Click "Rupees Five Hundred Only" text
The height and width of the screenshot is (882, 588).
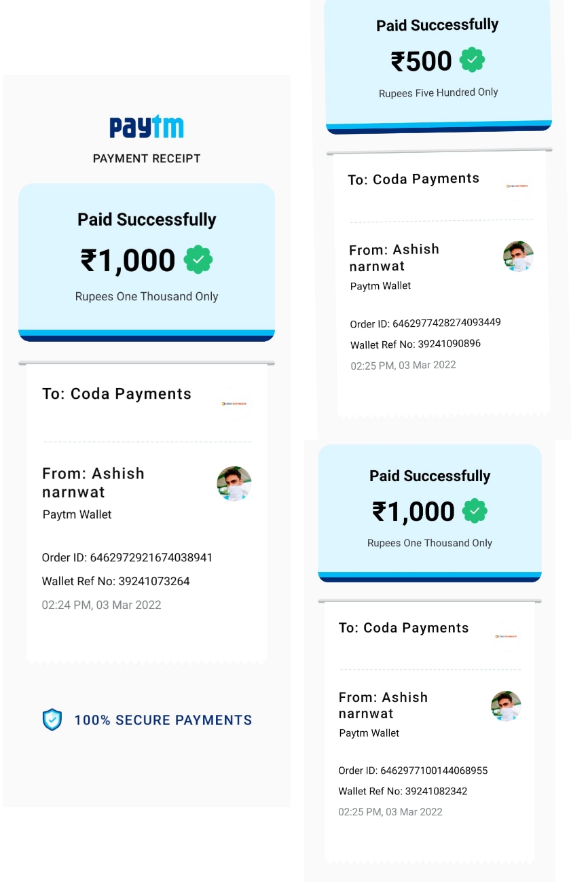pyautogui.click(x=438, y=93)
